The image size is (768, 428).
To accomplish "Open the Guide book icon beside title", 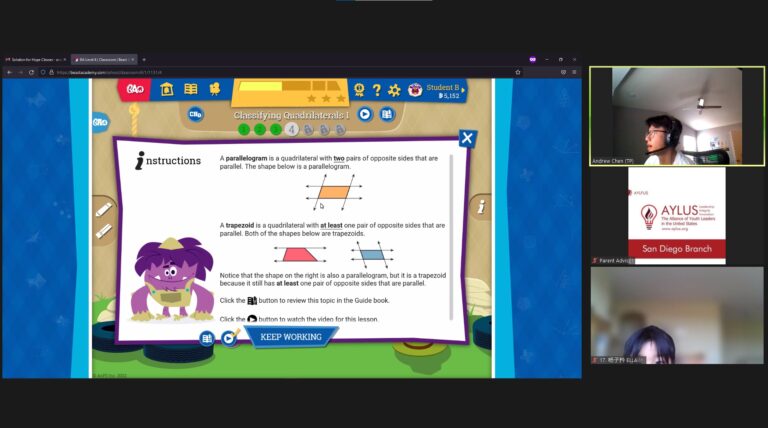I will [x=386, y=114].
